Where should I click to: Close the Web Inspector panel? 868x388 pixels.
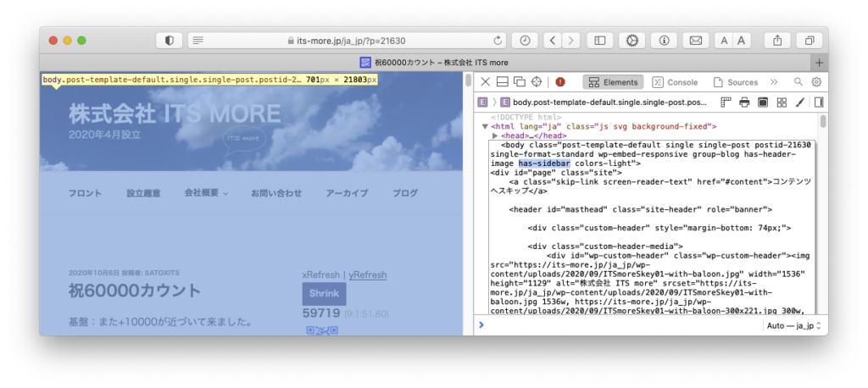point(485,82)
